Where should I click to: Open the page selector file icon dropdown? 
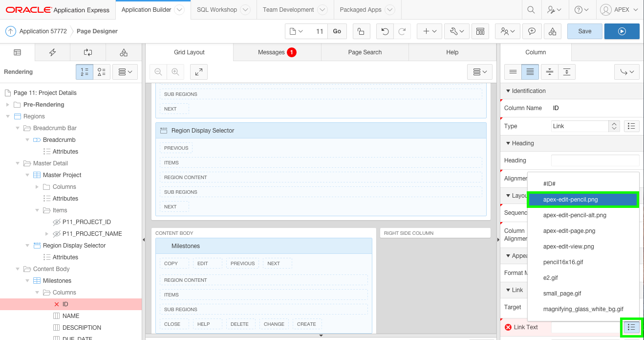(x=297, y=31)
